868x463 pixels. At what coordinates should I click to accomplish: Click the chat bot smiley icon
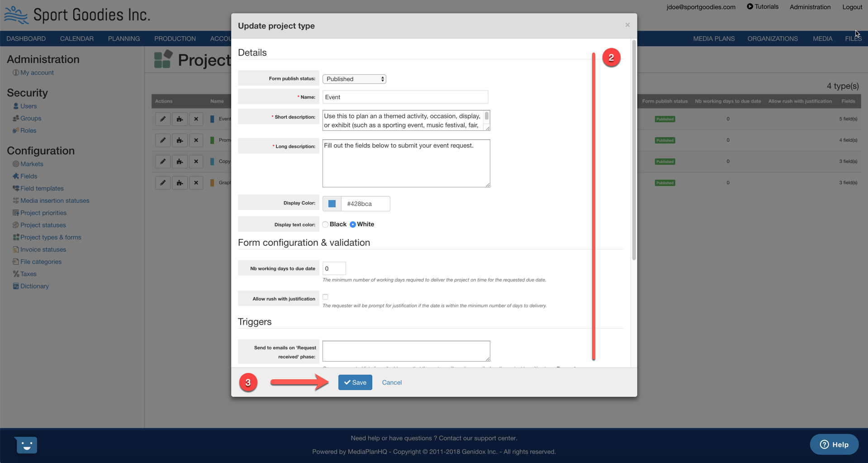(26, 445)
